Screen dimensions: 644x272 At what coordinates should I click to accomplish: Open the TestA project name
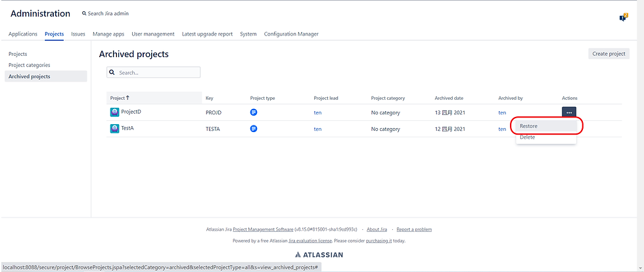127,128
